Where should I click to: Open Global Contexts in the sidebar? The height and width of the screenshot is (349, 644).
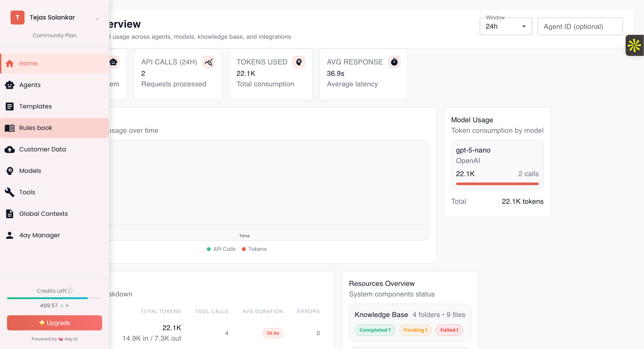43,214
